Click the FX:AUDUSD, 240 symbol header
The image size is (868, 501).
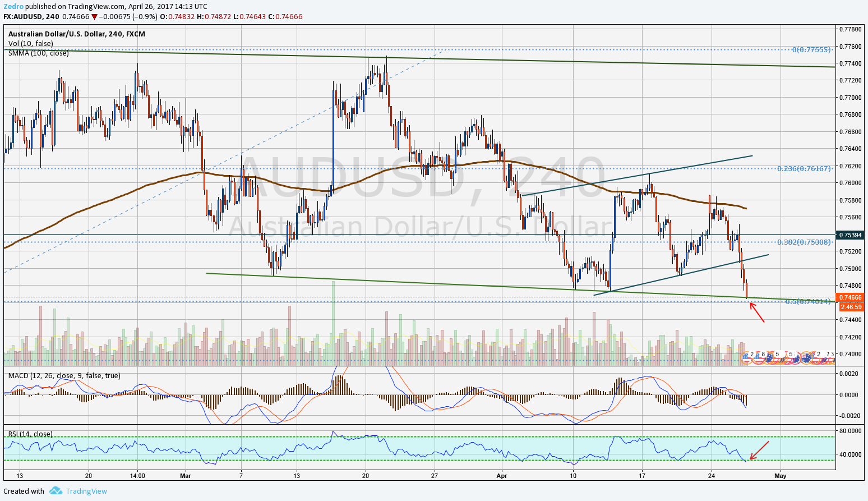point(31,17)
